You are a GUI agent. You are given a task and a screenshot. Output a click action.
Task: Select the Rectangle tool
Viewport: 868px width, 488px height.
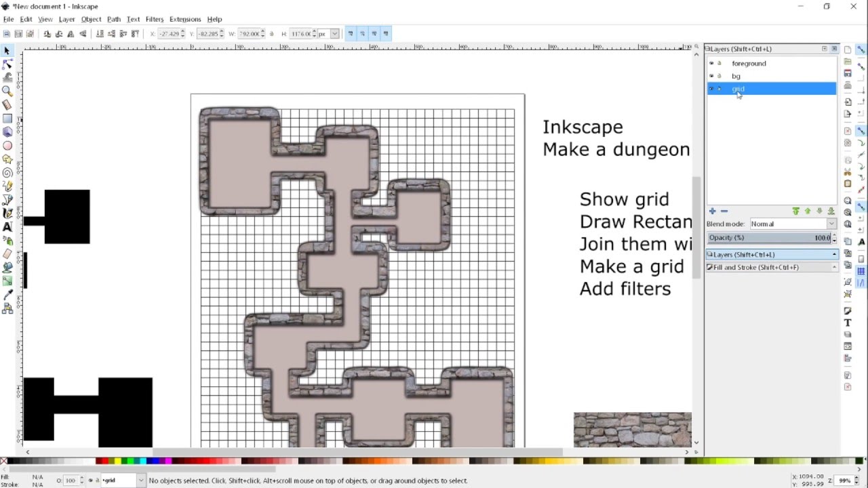(x=7, y=119)
